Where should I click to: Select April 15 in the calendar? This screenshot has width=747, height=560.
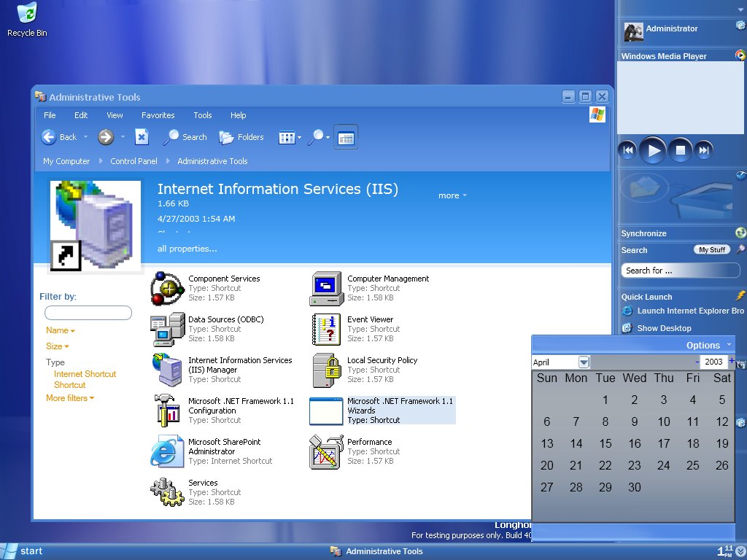pyautogui.click(x=605, y=443)
